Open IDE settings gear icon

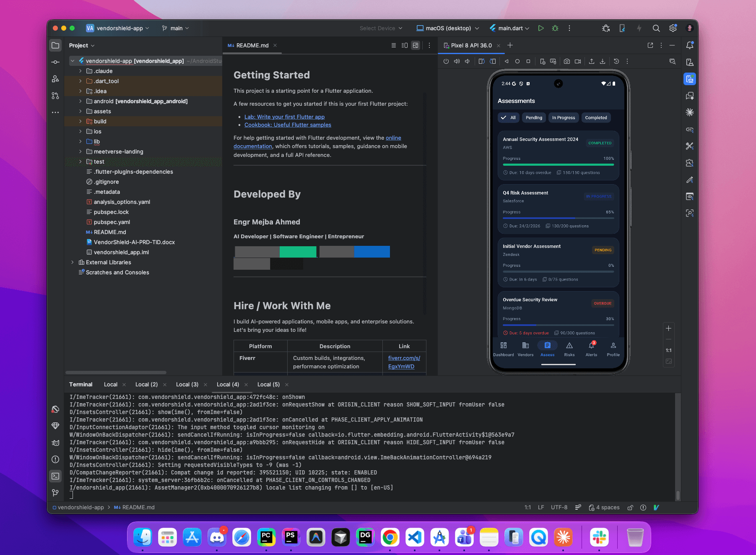coord(673,28)
